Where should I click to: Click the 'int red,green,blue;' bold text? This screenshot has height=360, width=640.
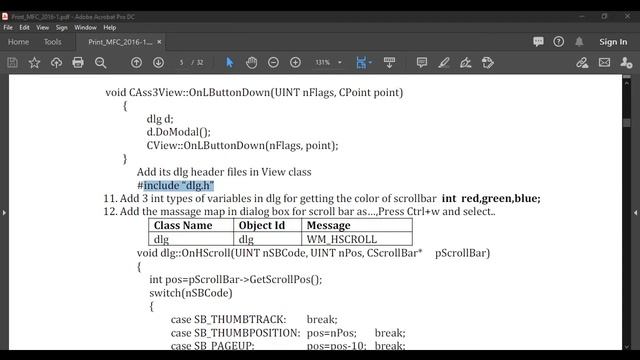pyautogui.click(x=491, y=198)
